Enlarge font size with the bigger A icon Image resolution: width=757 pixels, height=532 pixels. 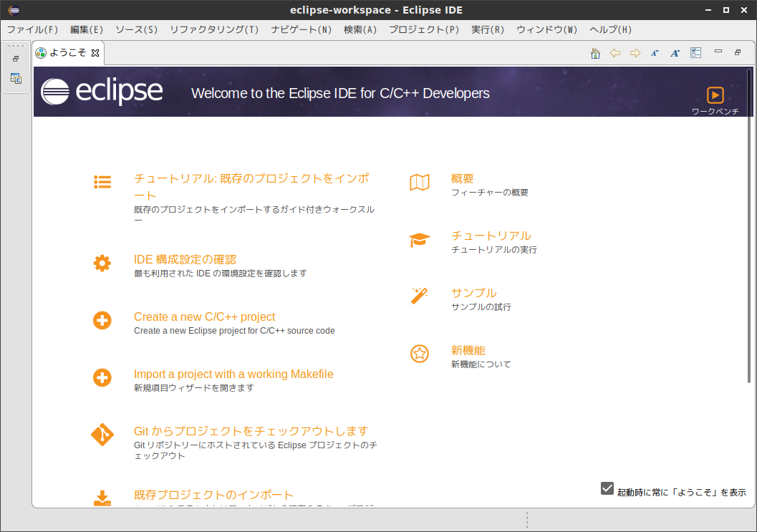pos(675,53)
